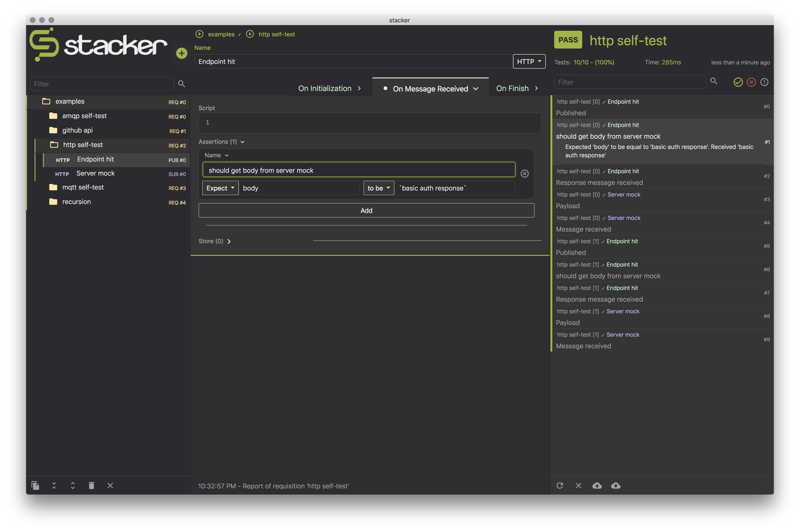Click the PASS status badge
This screenshot has height=532, width=800.
(x=568, y=40)
